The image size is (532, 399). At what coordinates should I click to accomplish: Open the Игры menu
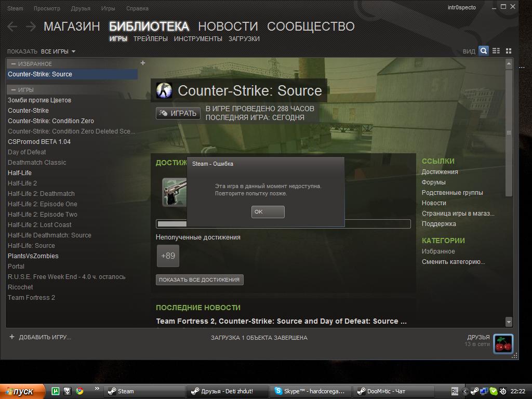point(108,8)
